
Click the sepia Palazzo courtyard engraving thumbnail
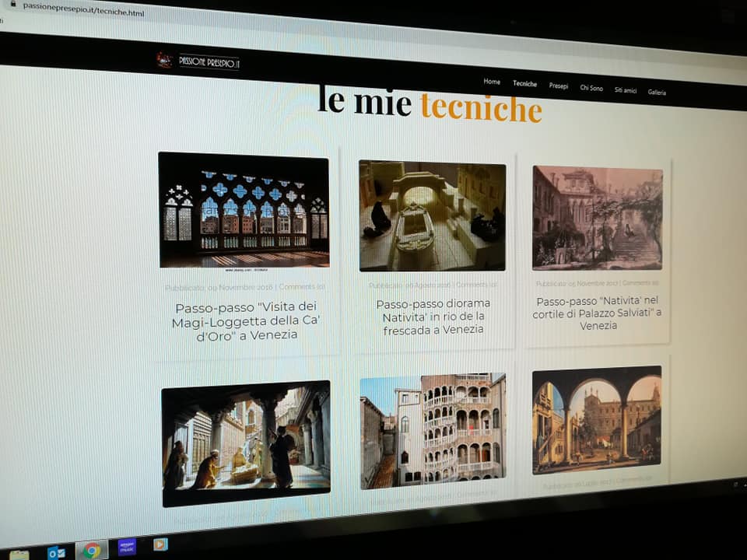pos(598,218)
